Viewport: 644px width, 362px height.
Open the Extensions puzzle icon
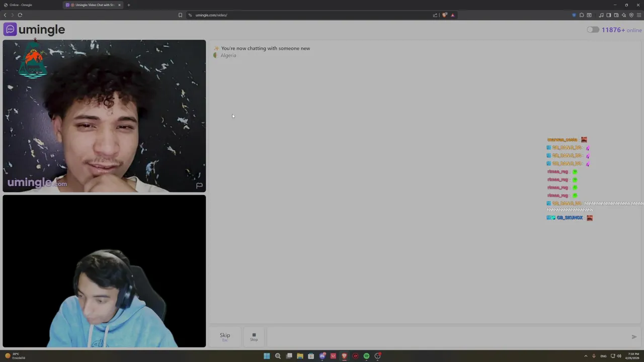point(582,15)
